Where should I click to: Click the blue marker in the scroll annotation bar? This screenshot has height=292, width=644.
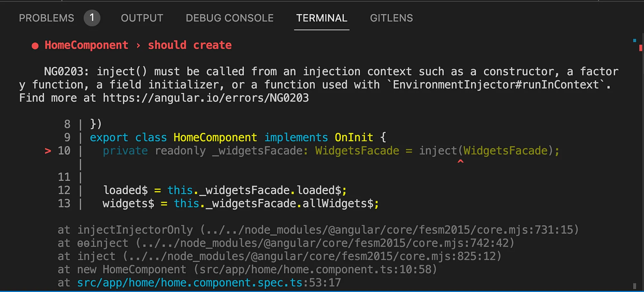(x=634, y=41)
